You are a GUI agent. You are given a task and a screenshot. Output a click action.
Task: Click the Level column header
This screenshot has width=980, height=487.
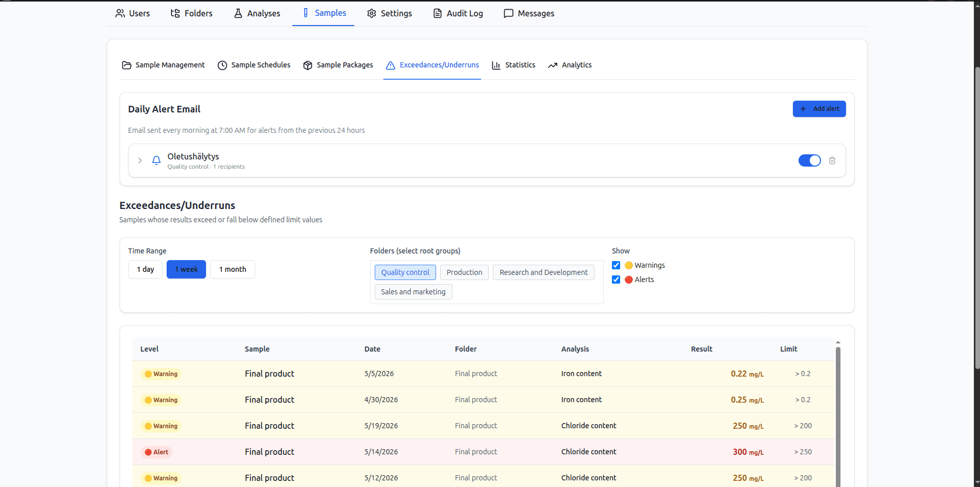click(x=149, y=349)
